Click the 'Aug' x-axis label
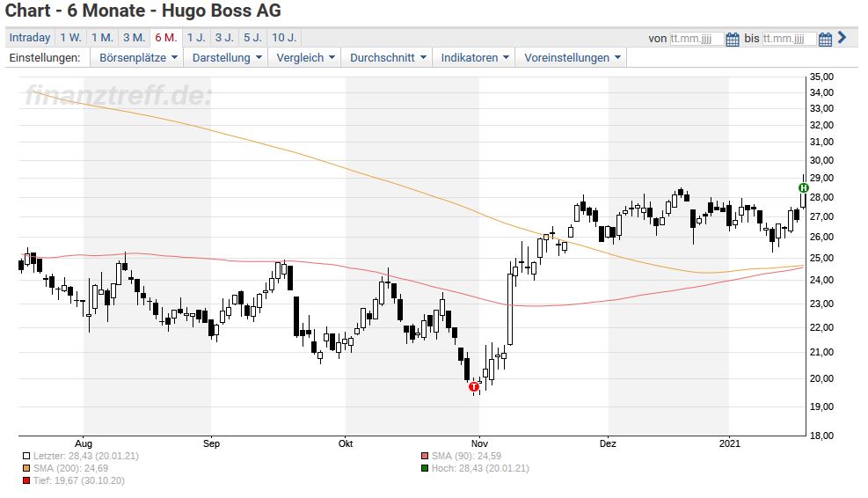This screenshot has width=868, height=498. coord(83,443)
